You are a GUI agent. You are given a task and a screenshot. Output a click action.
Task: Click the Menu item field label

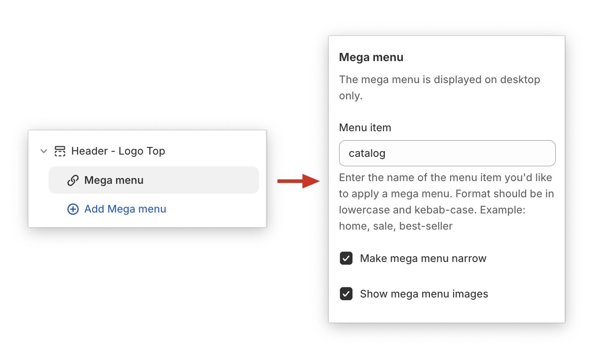pos(365,128)
